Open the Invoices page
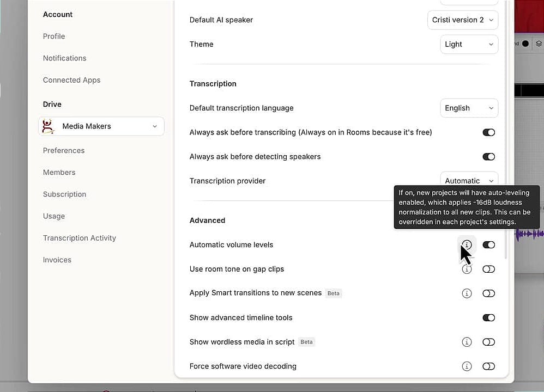This screenshot has height=392, width=544. pos(57,260)
